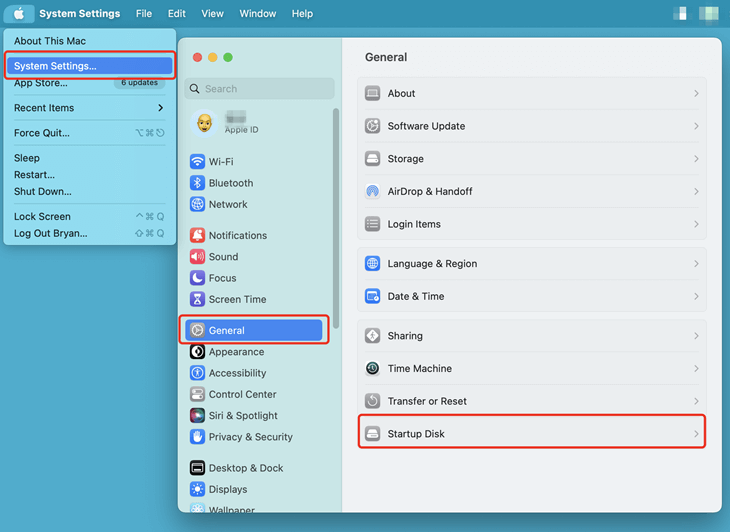Open the Edit menu
Image resolution: width=730 pixels, height=532 pixels.
click(177, 13)
